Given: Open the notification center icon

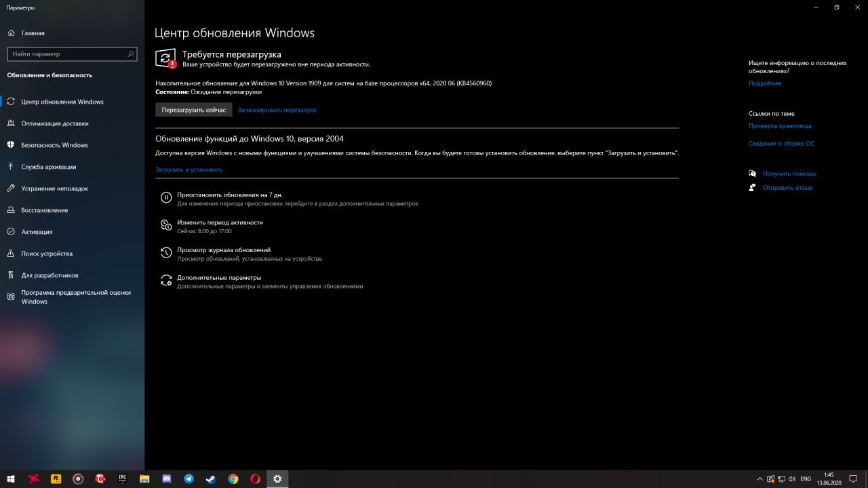Looking at the screenshot, I should 854,479.
